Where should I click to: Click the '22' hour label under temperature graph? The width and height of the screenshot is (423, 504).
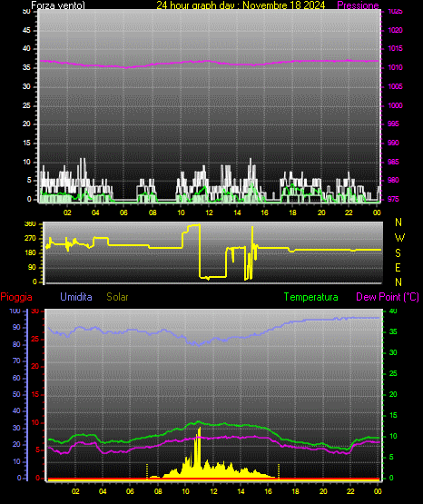point(350,491)
